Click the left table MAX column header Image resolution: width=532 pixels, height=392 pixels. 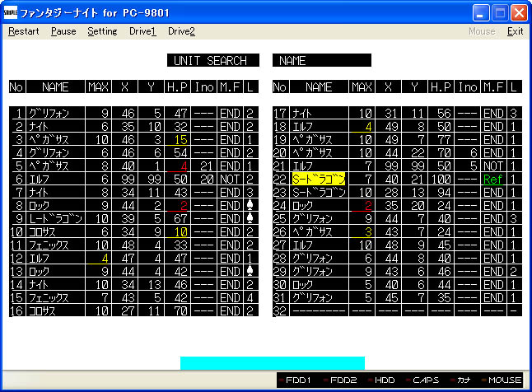[98, 87]
